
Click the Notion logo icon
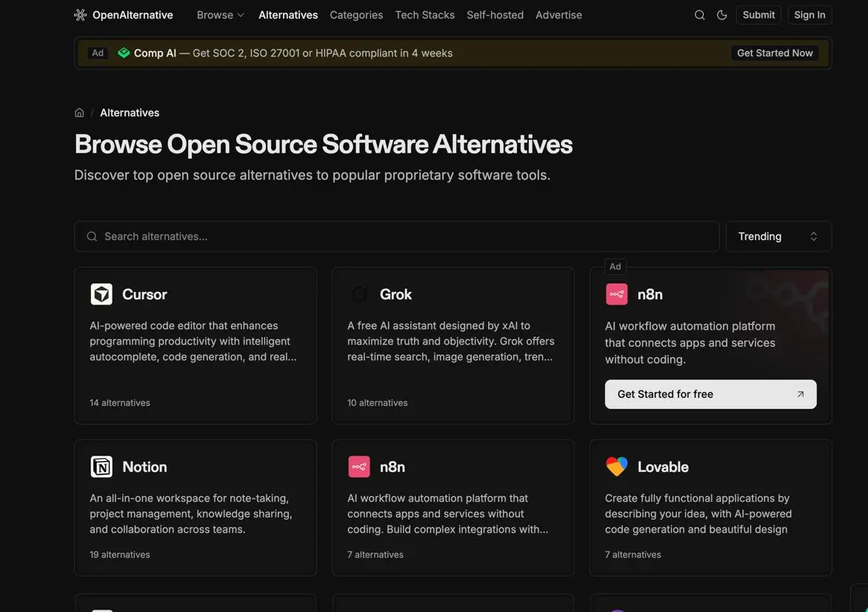coord(101,466)
